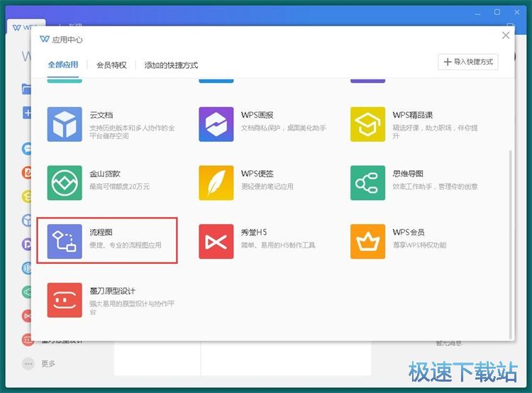532x393 pixels.
Task: Open the 金山贷款 app icon
Action: 65,183
